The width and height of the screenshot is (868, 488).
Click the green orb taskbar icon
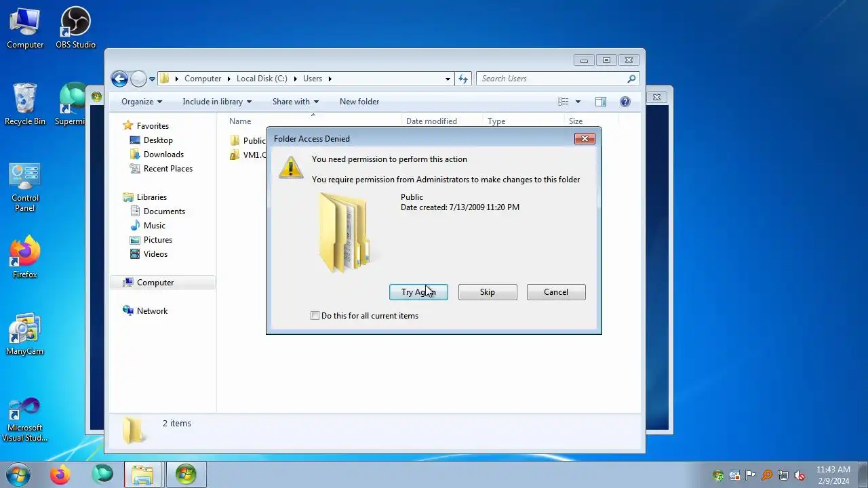tap(102, 474)
